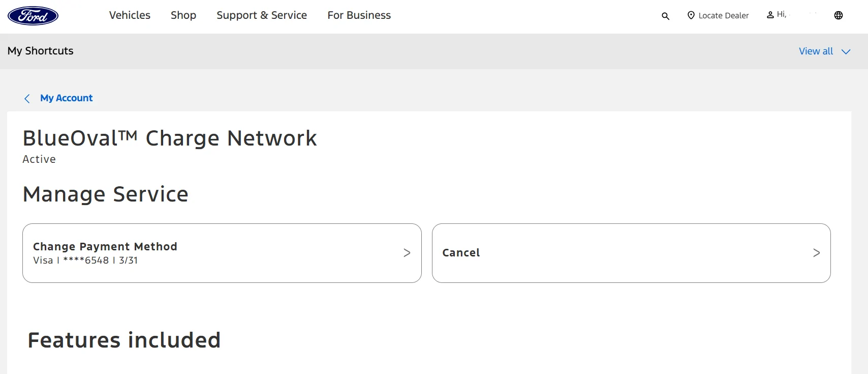
Task: Open the Support & Service menu
Action: click(x=262, y=15)
